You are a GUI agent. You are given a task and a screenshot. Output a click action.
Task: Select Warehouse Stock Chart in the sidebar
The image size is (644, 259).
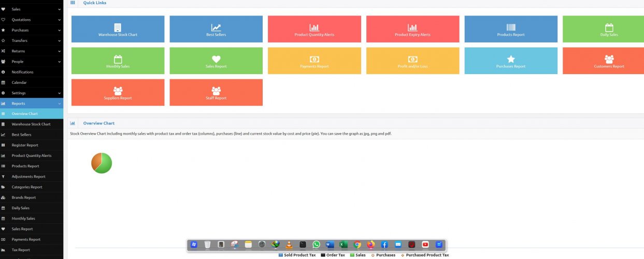[x=32, y=124]
